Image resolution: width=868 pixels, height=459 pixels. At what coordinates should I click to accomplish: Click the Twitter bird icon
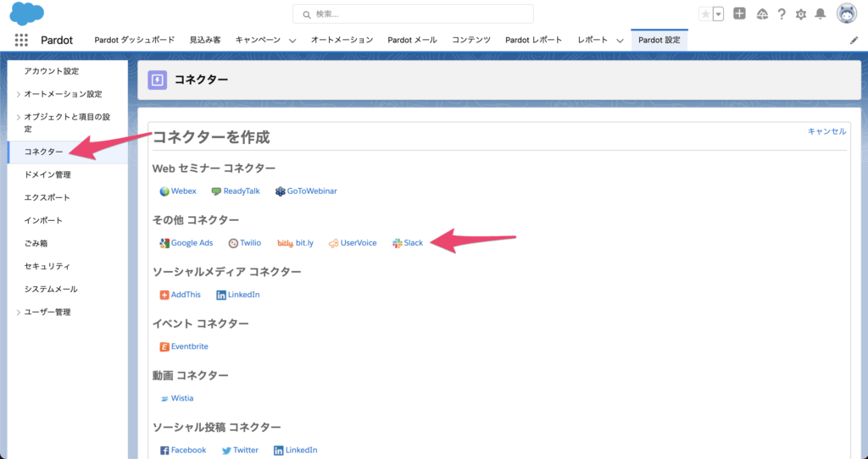click(226, 451)
